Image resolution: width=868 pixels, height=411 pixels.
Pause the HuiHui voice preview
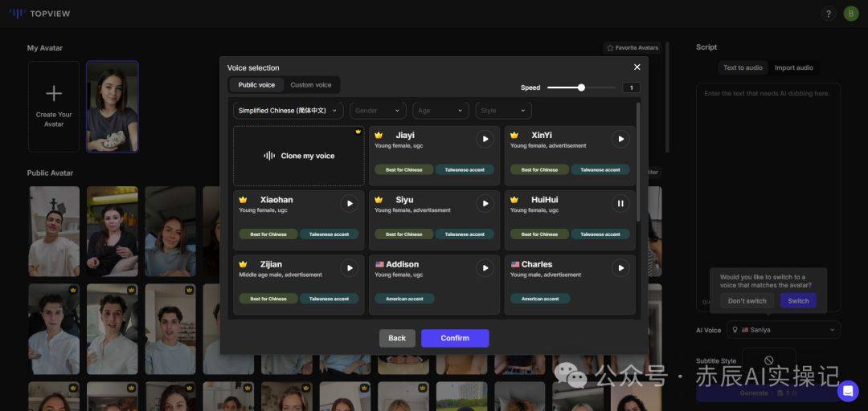pyautogui.click(x=620, y=203)
